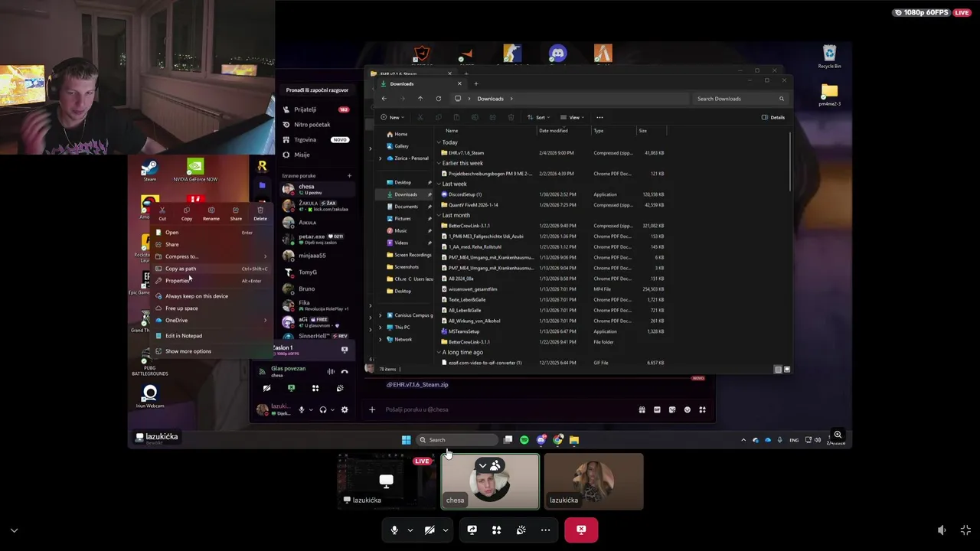
Task: Add a new tab in Explorer
Action: pyautogui.click(x=475, y=83)
